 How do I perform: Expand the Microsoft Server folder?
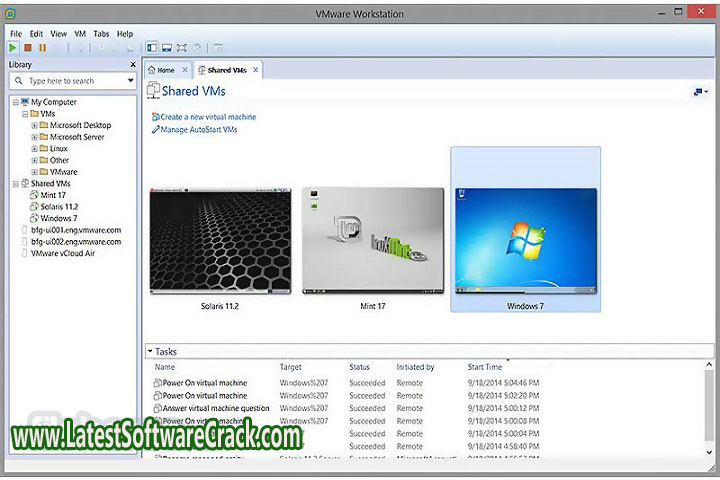(34, 137)
